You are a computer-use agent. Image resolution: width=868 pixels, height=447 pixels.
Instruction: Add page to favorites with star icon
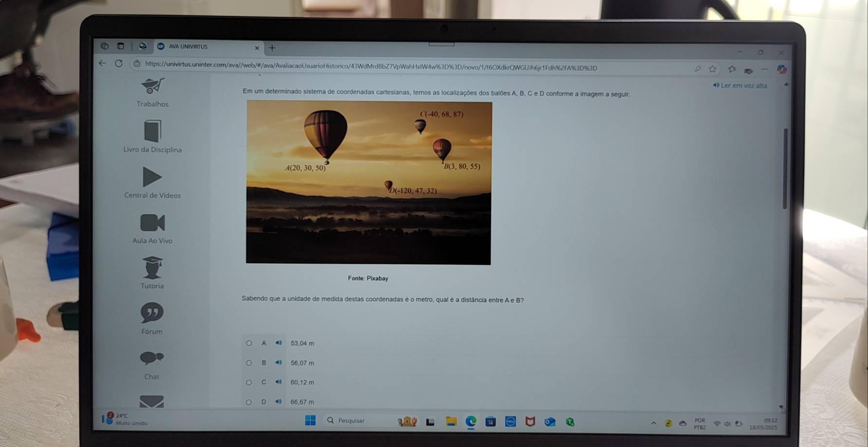713,69
